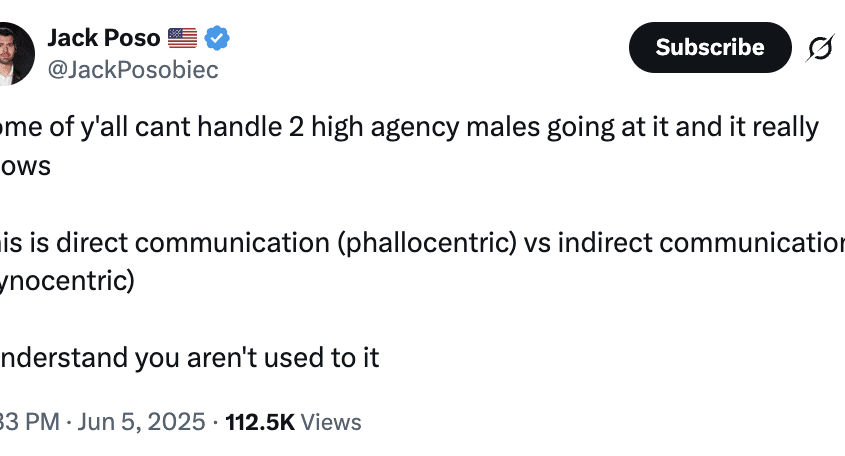
Task: Click the phrase "direct communication"
Action: pos(193,243)
